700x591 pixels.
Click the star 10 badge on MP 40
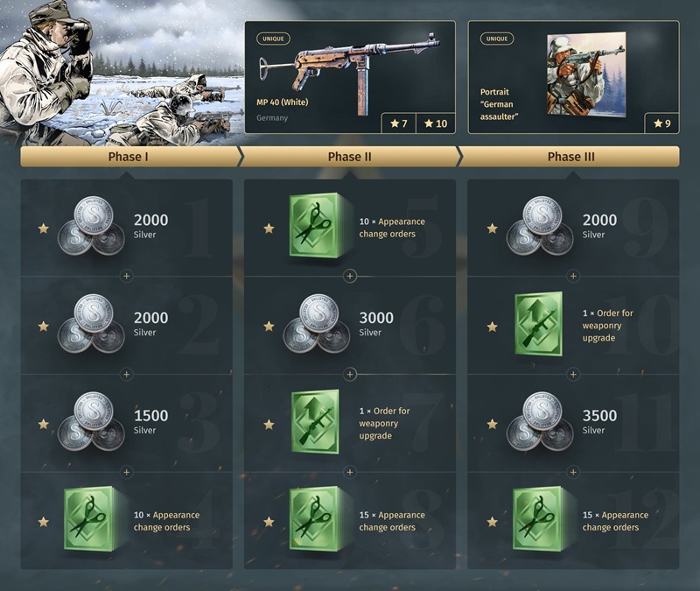tap(436, 123)
